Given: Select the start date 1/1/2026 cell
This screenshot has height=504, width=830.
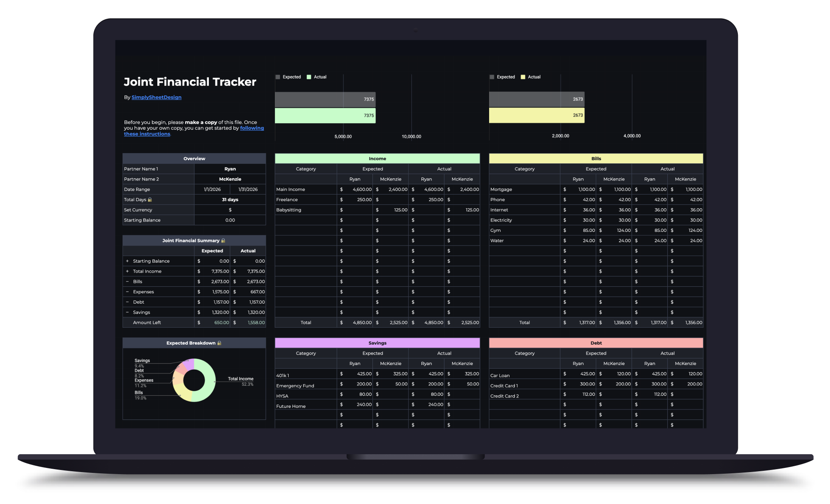Looking at the screenshot, I should tap(212, 190).
